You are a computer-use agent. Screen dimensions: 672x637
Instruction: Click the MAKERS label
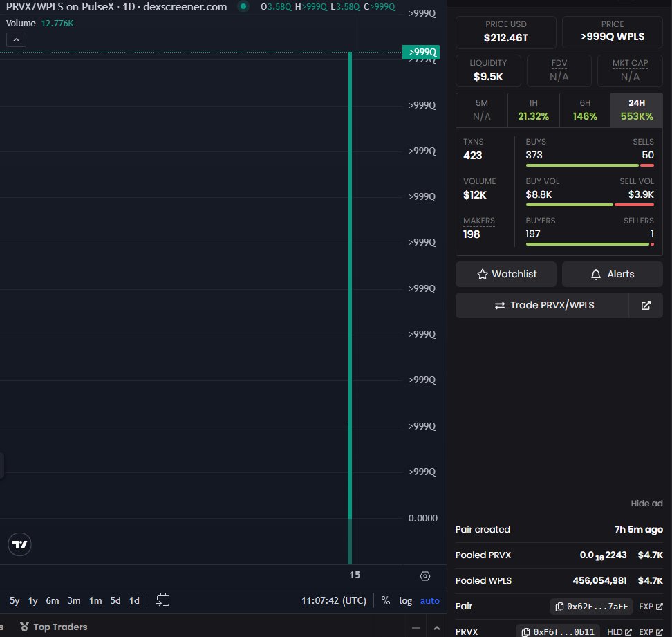coord(478,221)
